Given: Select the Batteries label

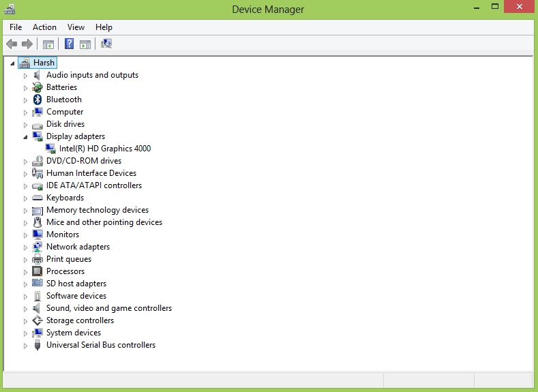Looking at the screenshot, I should [x=62, y=87].
